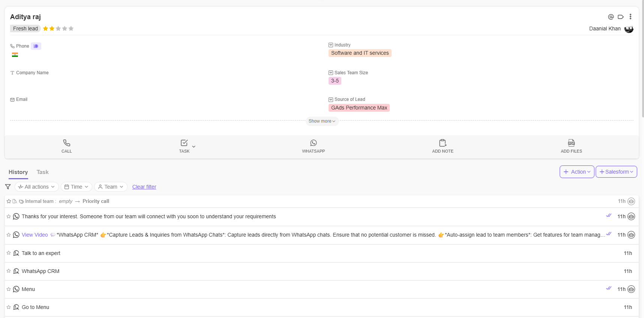Set lead rating to one star
644x318 pixels.
tap(45, 28)
